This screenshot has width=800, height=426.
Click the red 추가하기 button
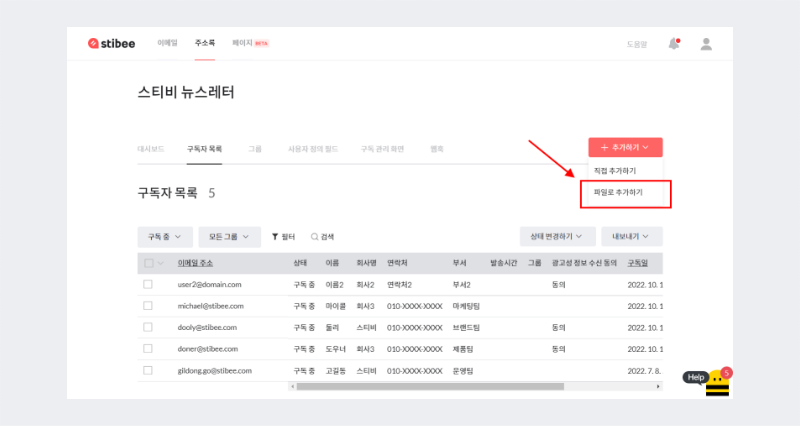(x=625, y=148)
